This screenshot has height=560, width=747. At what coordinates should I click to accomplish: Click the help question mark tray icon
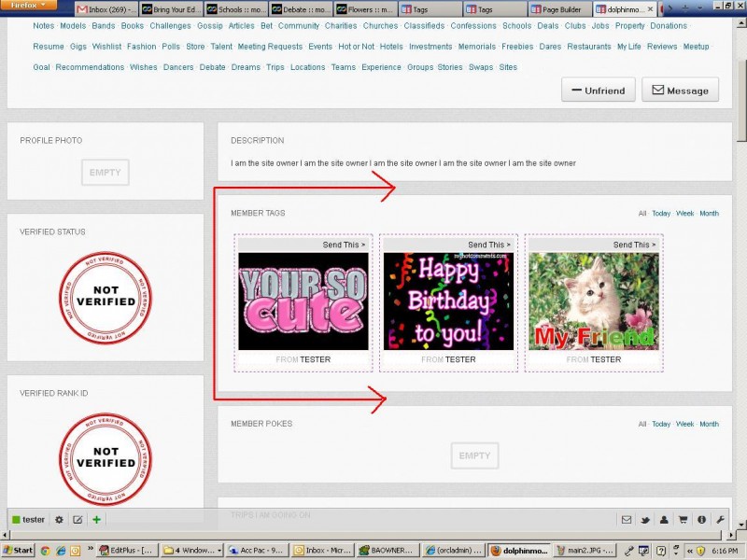(661, 551)
